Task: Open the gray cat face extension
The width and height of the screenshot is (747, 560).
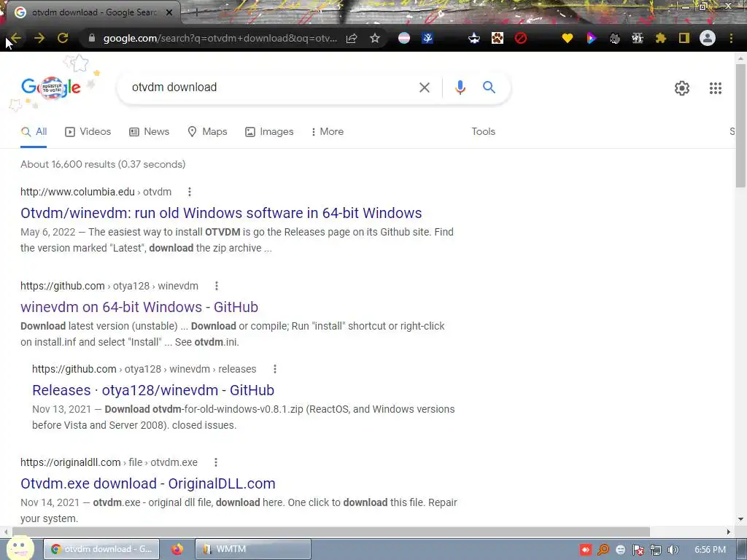Action: tap(614, 38)
